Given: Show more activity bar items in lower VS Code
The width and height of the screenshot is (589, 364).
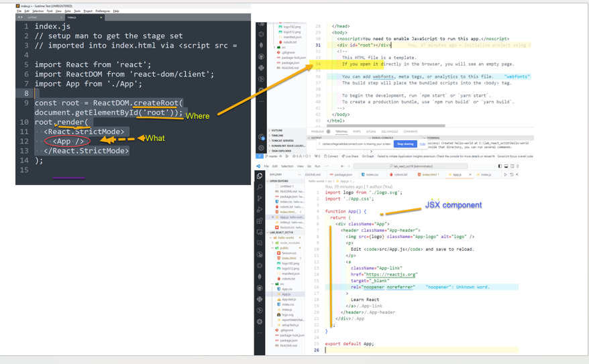Looking at the screenshot, I should 260,333.
